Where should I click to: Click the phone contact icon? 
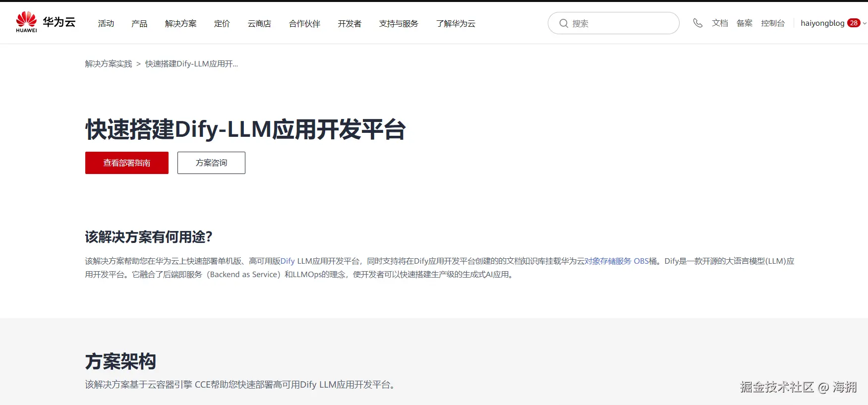[697, 23]
